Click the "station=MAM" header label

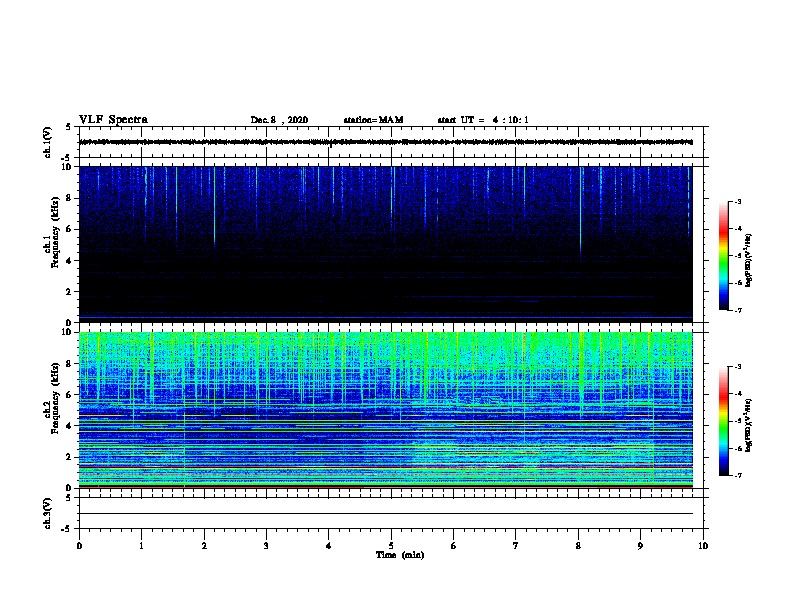coord(373,120)
